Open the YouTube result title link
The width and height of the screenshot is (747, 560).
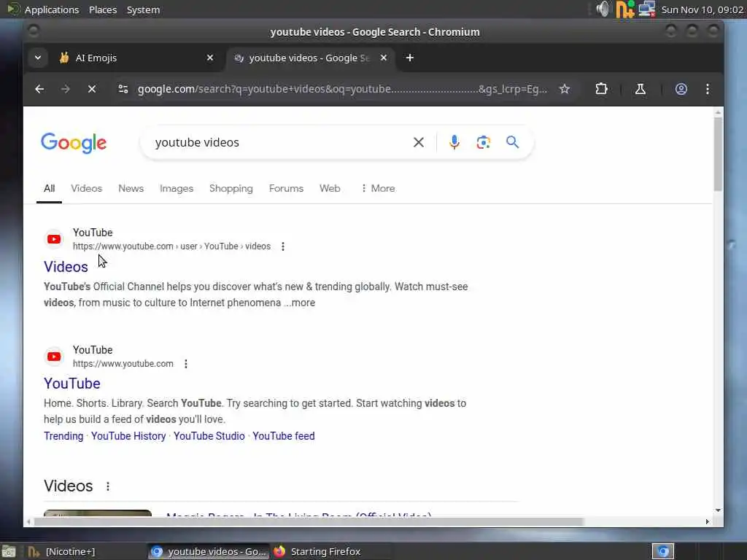pyautogui.click(x=72, y=384)
